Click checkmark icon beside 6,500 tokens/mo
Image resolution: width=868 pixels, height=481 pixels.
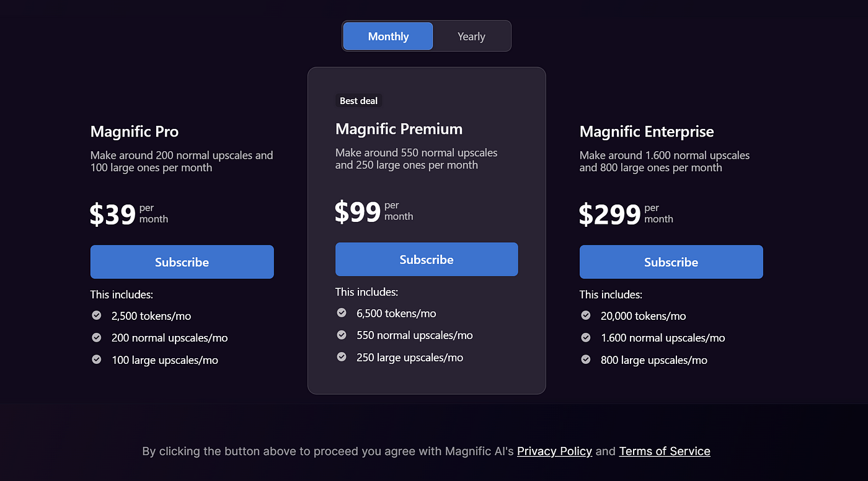coord(341,313)
